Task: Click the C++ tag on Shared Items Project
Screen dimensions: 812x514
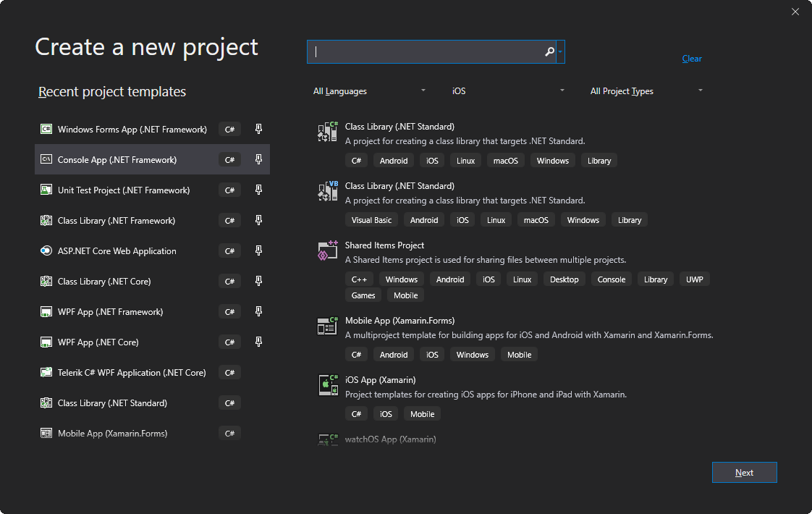Action: click(x=359, y=279)
